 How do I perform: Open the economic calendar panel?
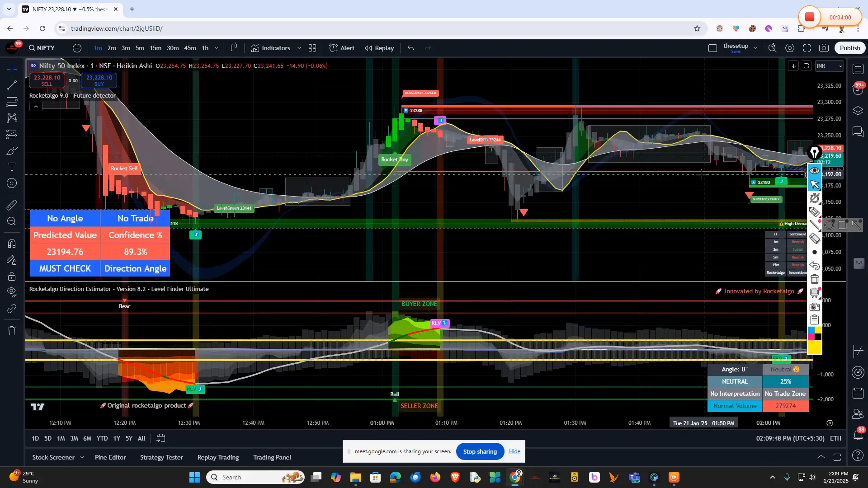point(858,393)
